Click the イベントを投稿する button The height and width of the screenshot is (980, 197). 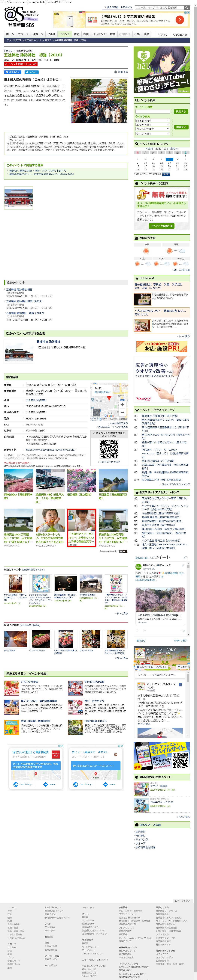click(162, 226)
